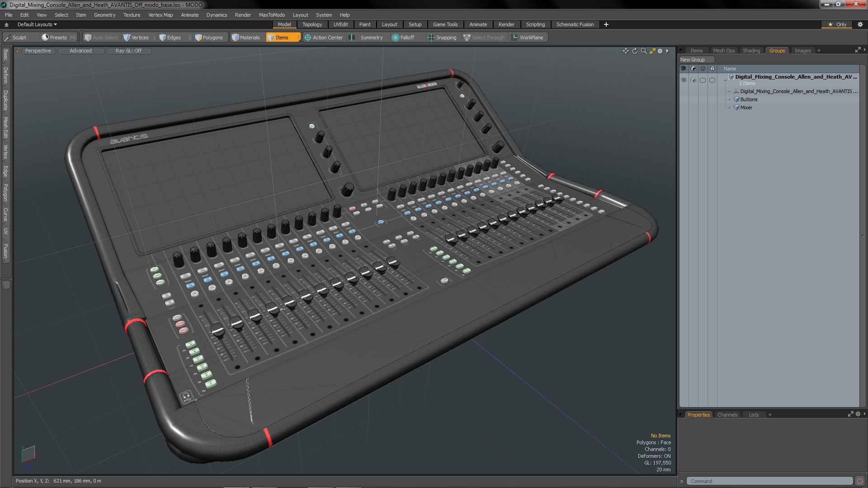The height and width of the screenshot is (488, 868).
Task: Toggle group visibility eye for Digital_Mixing_Console
Action: 684,80
